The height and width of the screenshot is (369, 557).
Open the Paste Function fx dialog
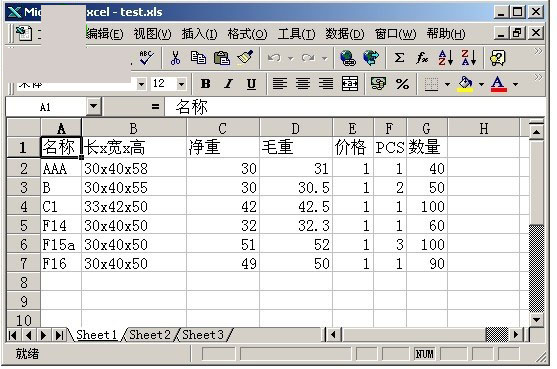(422, 58)
